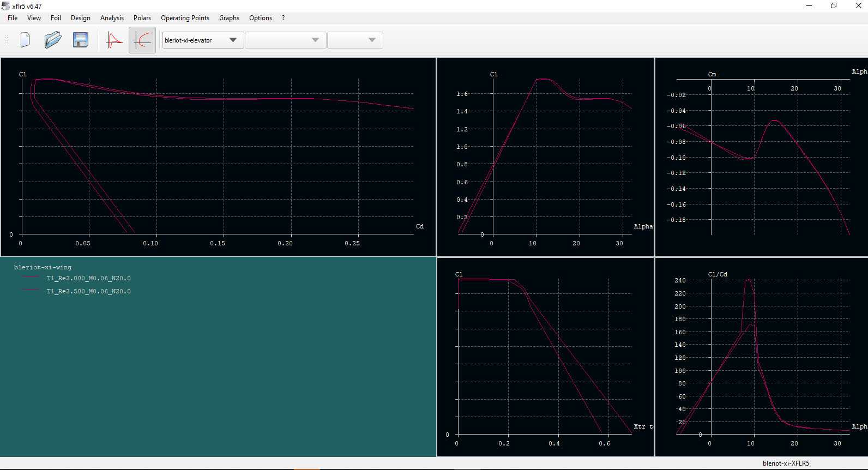Click the Cl/Cd vs Alpha graph panel

(x=762, y=357)
